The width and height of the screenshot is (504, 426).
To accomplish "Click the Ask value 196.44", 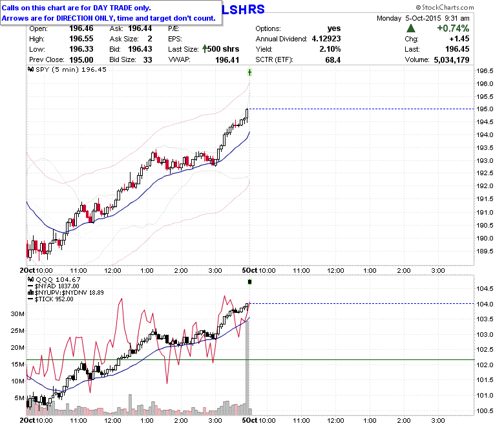I will (x=140, y=28).
